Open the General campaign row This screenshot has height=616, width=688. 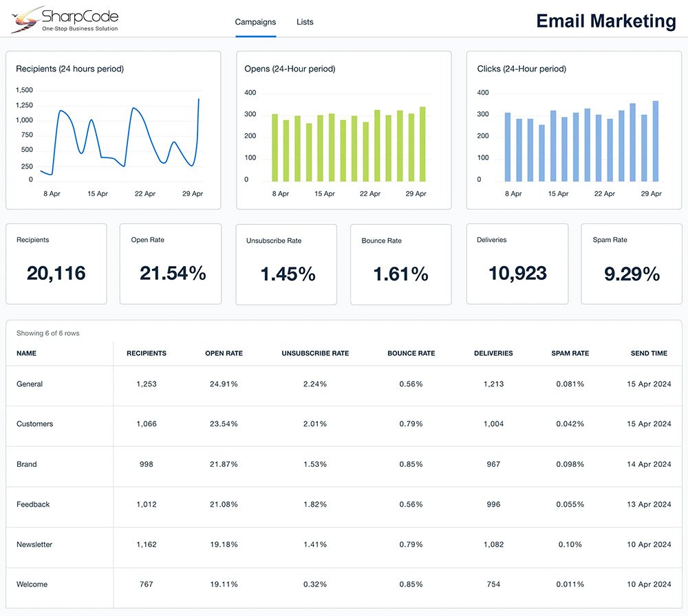(x=30, y=384)
